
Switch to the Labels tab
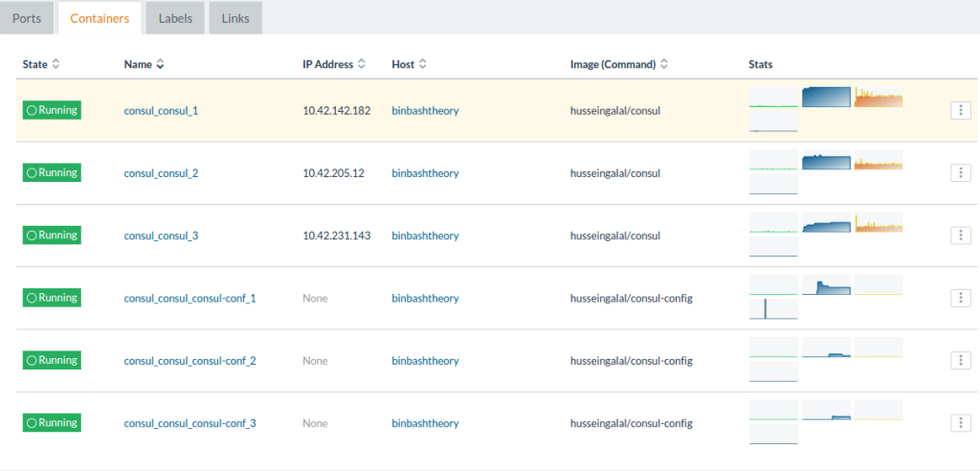pyautogui.click(x=174, y=18)
